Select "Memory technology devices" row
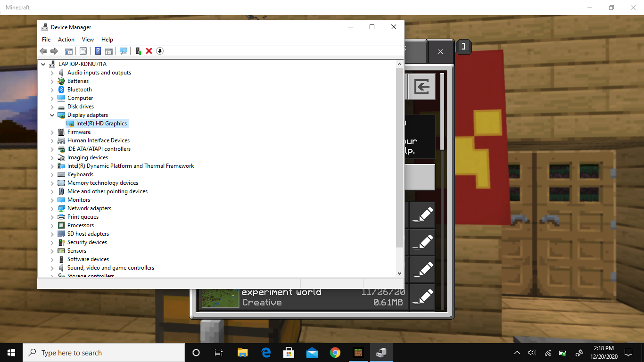The image size is (644, 362). [103, 183]
